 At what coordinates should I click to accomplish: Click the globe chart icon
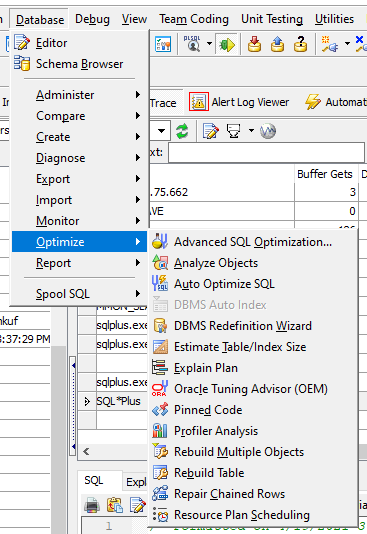tap(268, 131)
